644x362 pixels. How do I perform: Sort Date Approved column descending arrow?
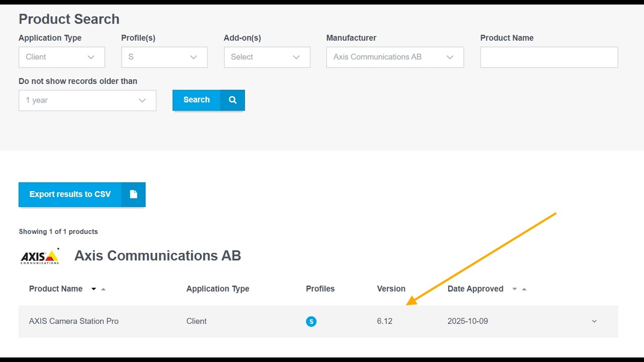pyautogui.click(x=515, y=289)
